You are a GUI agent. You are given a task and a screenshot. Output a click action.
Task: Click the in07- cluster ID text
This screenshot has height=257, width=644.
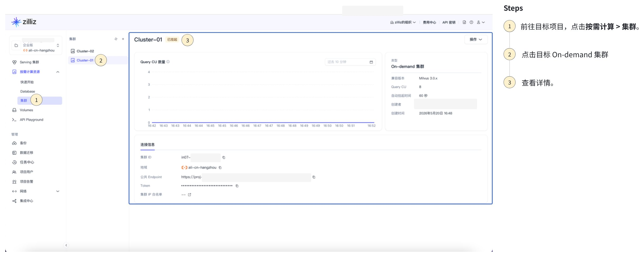coord(186,157)
